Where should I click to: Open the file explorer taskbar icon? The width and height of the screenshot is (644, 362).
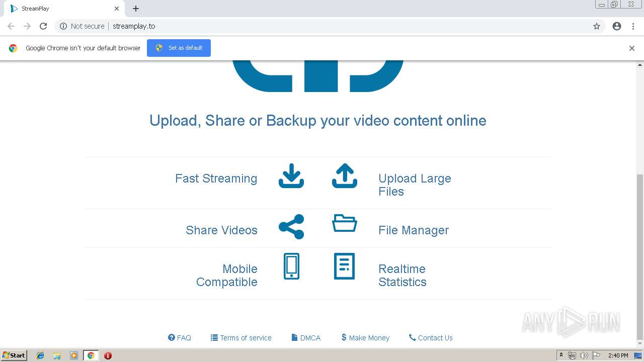(x=57, y=355)
